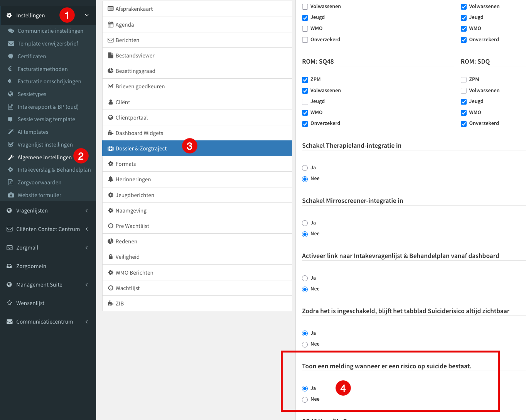The height and width of the screenshot is (420, 526).
Task: Open the Formats settings tab
Action: 197,164
